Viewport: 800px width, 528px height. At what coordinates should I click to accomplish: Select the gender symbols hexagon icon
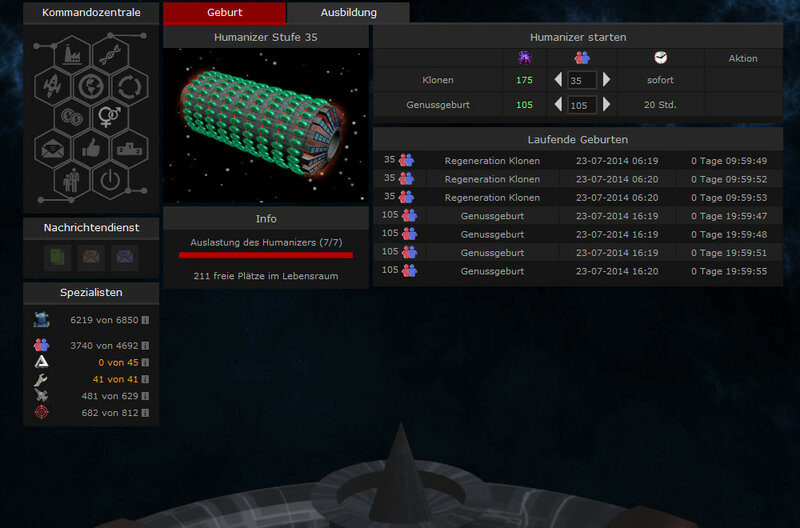click(110, 117)
